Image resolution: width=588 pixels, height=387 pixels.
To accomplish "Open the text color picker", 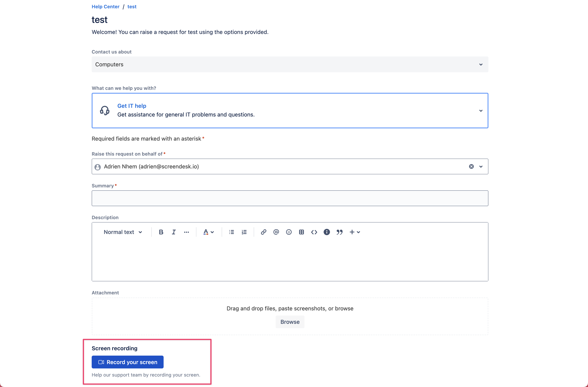I will click(x=208, y=232).
